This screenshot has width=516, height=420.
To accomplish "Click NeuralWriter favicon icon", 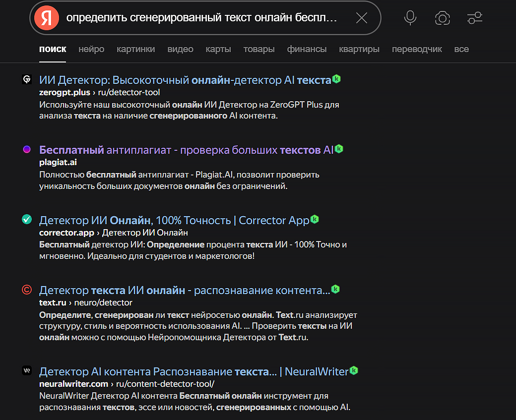I will click(27, 371).
